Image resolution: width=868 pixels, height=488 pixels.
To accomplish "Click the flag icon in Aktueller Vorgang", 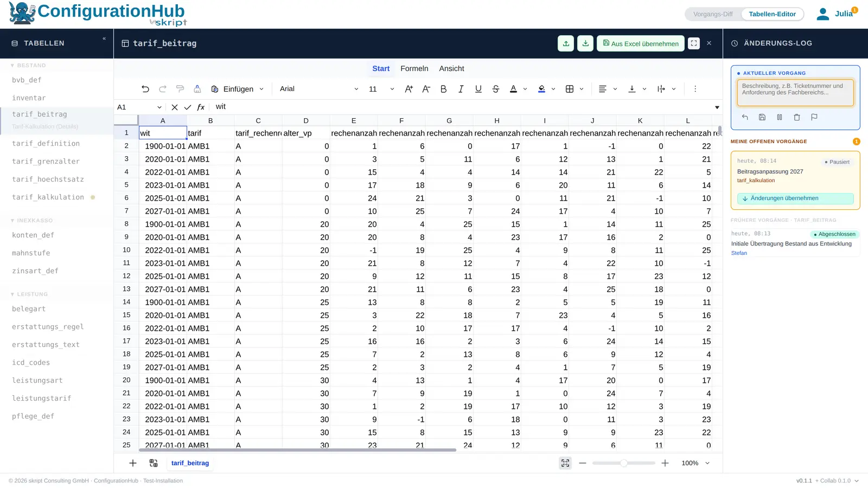I will [814, 117].
